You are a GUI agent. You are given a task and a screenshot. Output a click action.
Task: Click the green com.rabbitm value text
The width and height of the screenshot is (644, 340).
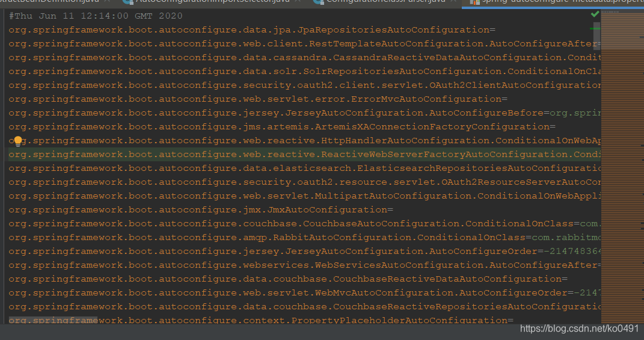pos(566,238)
